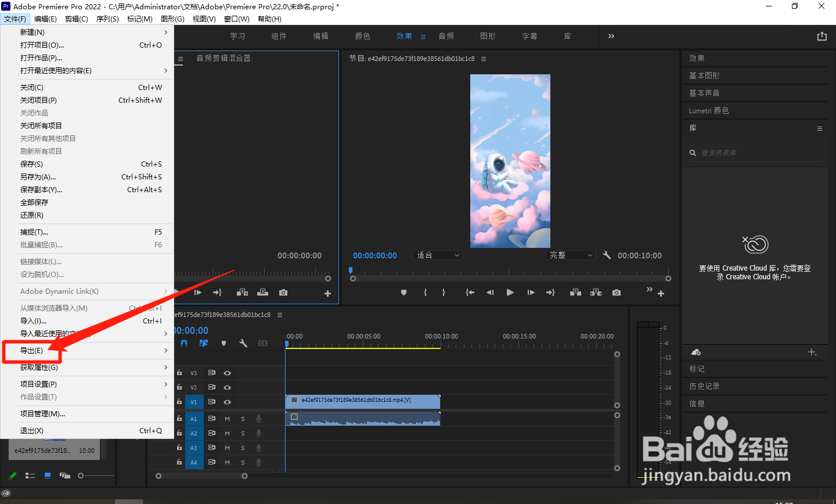Toggle sync lock for track V1
This screenshot has height=504, width=836.
point(212,402)
